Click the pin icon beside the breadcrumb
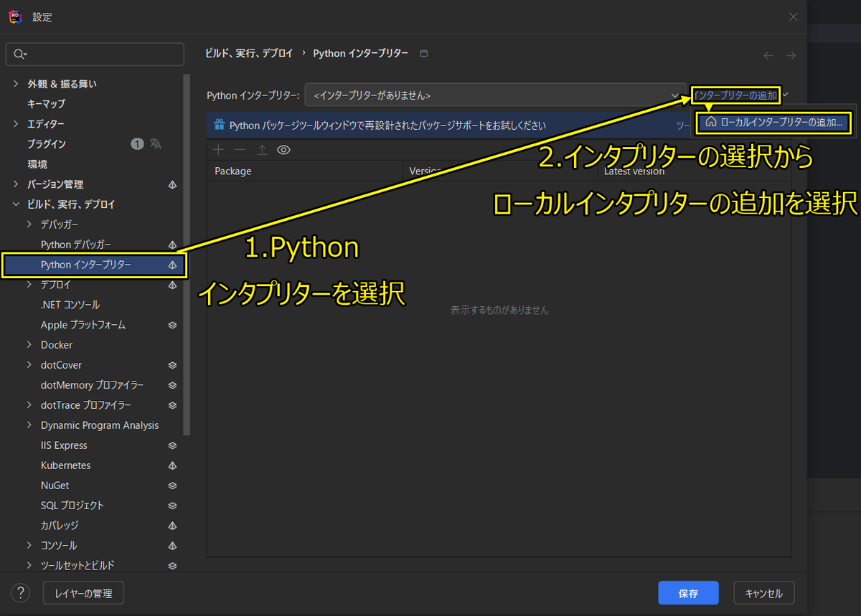This screenshot has height=616, width=861. point(423,52)
